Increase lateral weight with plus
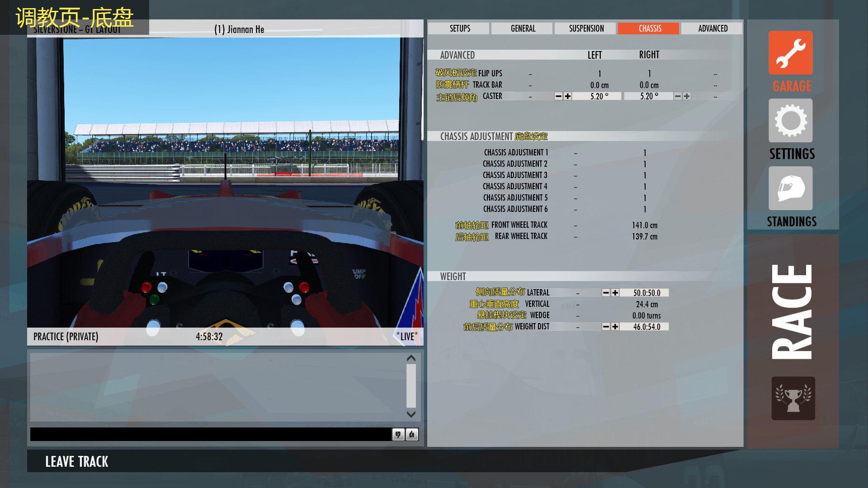Viewport: 868px width, 488px height. [x=615, y=293]
